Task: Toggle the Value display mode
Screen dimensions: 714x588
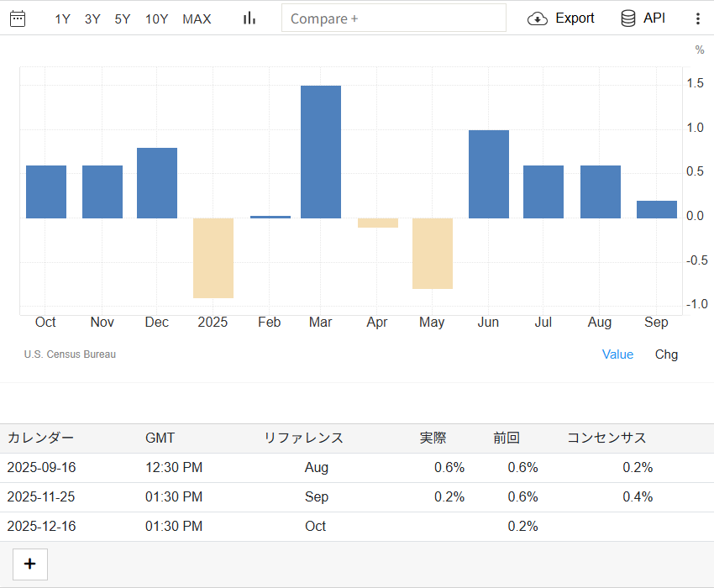Action: pyautogui.click(x=617, y=354)
